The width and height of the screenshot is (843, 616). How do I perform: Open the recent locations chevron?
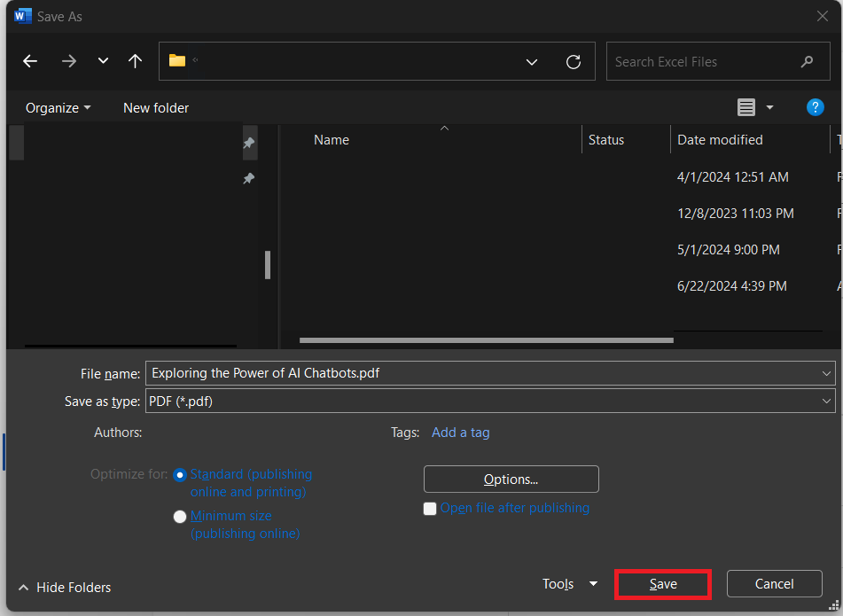point(103,61)
